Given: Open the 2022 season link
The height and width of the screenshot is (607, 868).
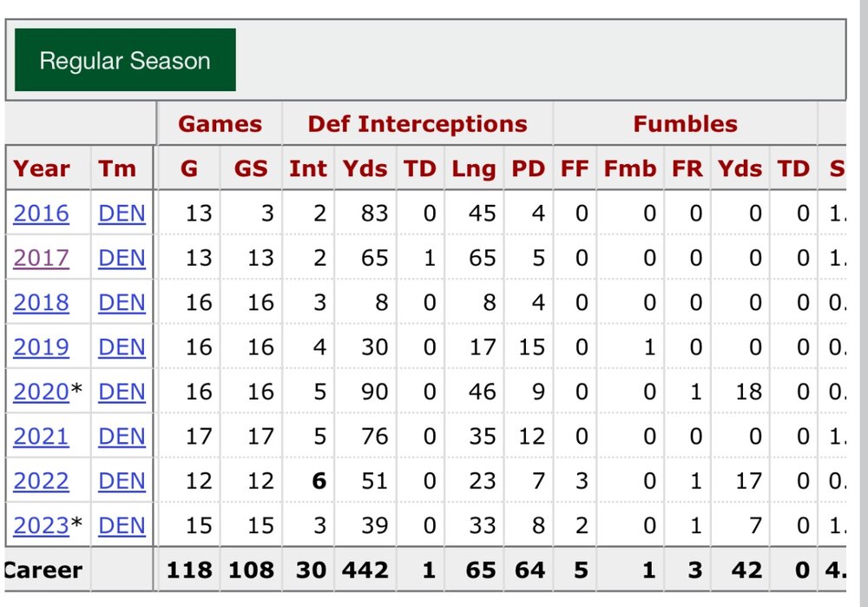Looking at the screenshot, I should pyautogui.click(x=41, y=481).
